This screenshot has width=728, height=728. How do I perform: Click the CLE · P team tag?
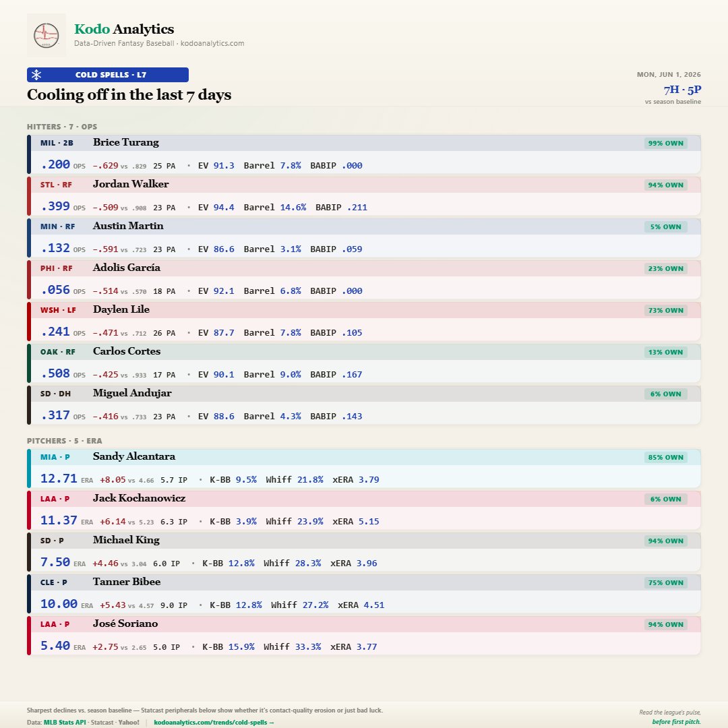53,582
